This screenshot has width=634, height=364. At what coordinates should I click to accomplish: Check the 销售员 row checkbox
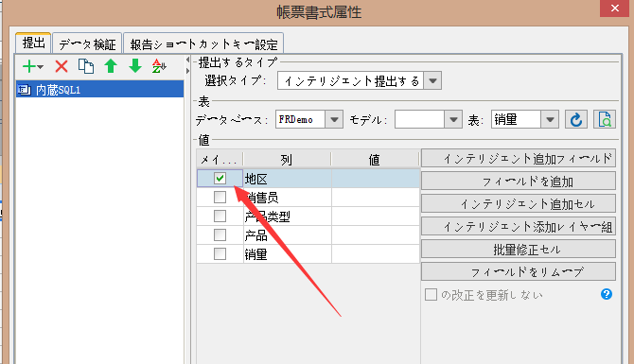(x=220, y=198)
